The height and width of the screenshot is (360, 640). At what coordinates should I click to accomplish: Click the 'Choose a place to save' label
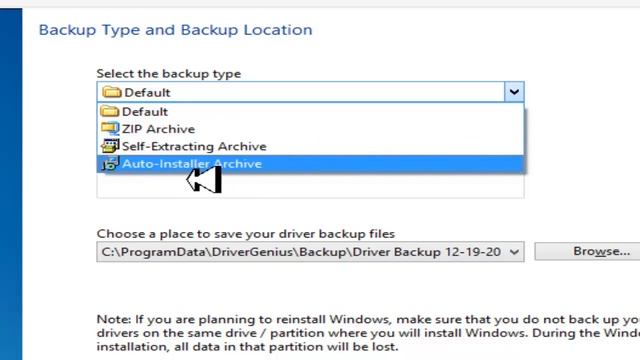[246, 234]
